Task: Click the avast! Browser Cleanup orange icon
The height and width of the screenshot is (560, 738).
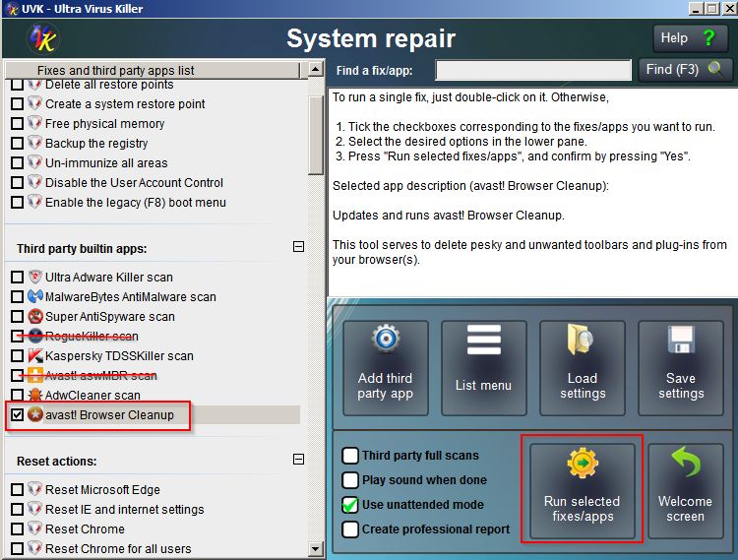Action: click(35, 414)
